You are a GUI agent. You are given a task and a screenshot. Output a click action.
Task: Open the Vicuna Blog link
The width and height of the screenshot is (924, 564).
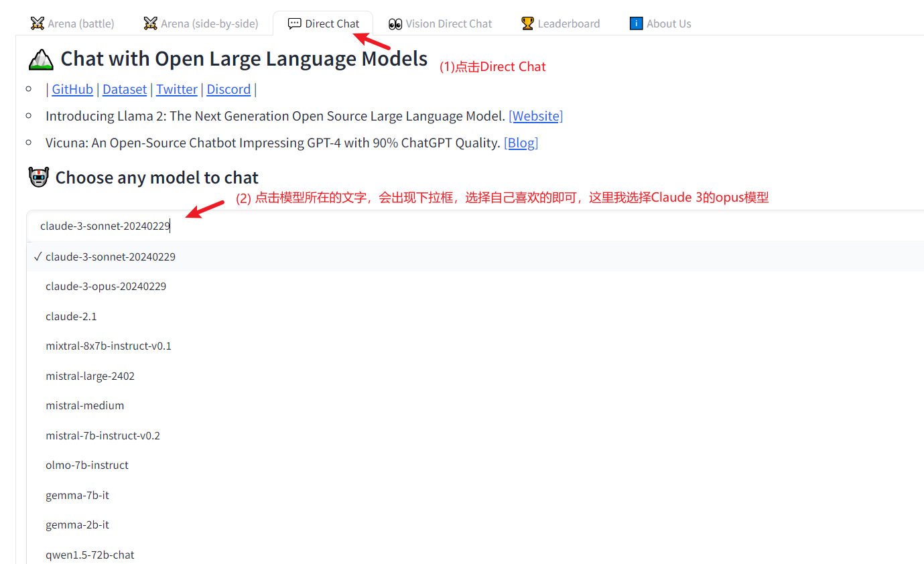[x=521, y=143]
